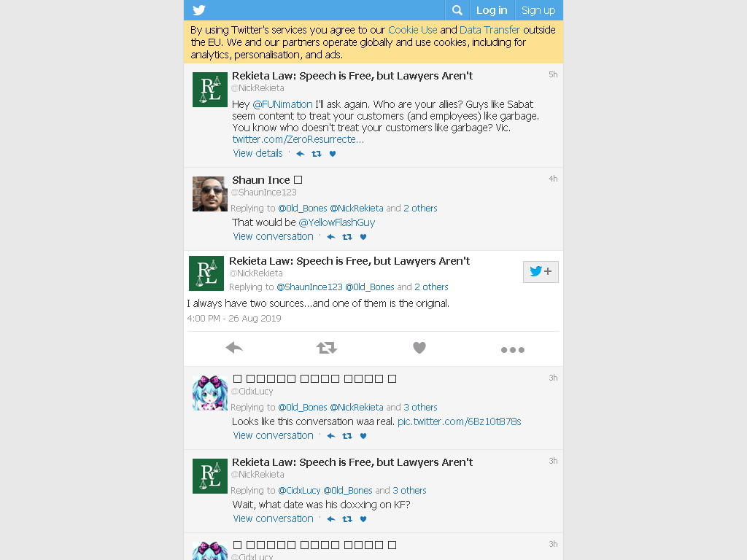Open pic.twitter.com/6Bz10t878s image link
This screenshot has width=747, height=560.
click(x=460, y=421)
